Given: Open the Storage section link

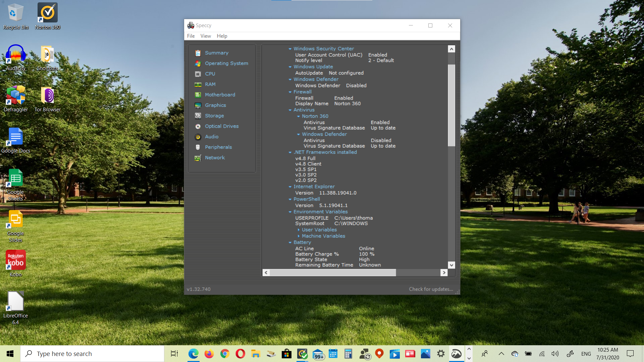Looking at the screenshot, I should click(x=214, y=116).
